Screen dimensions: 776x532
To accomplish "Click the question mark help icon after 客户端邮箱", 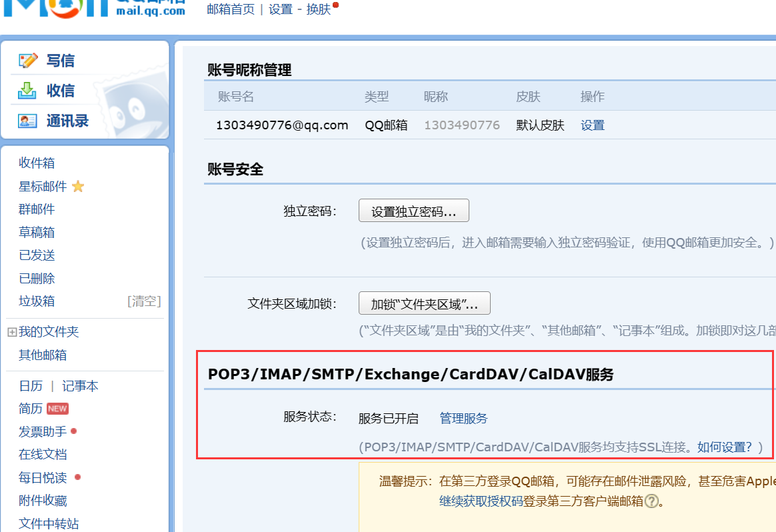I will point(652,501).
